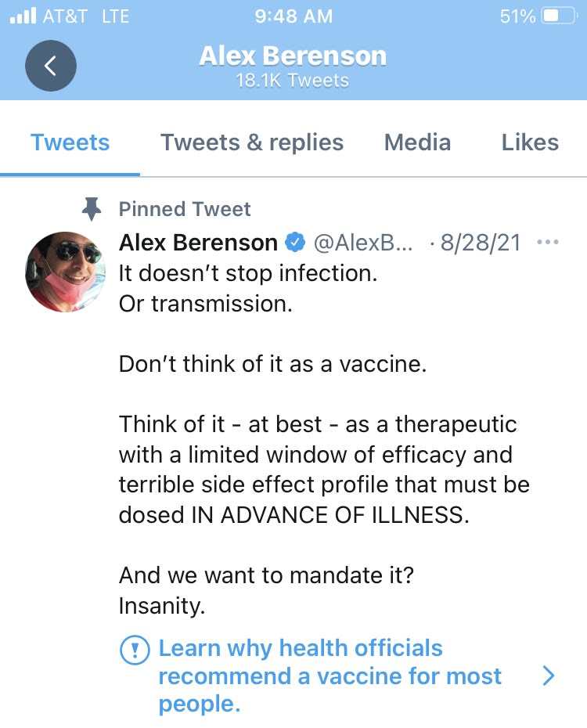Switch to the Tweets tab
This screenshot has height=728, width=587.
point(70,142)
